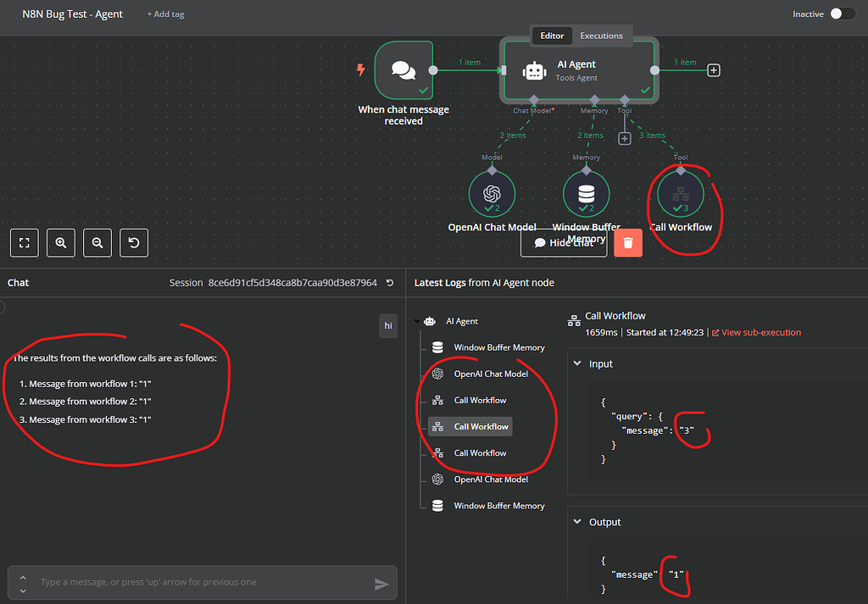Collapse the AI Agent entry in the logs tree
This screenshot has height=604, width=868.
click(x=416, y=320)
